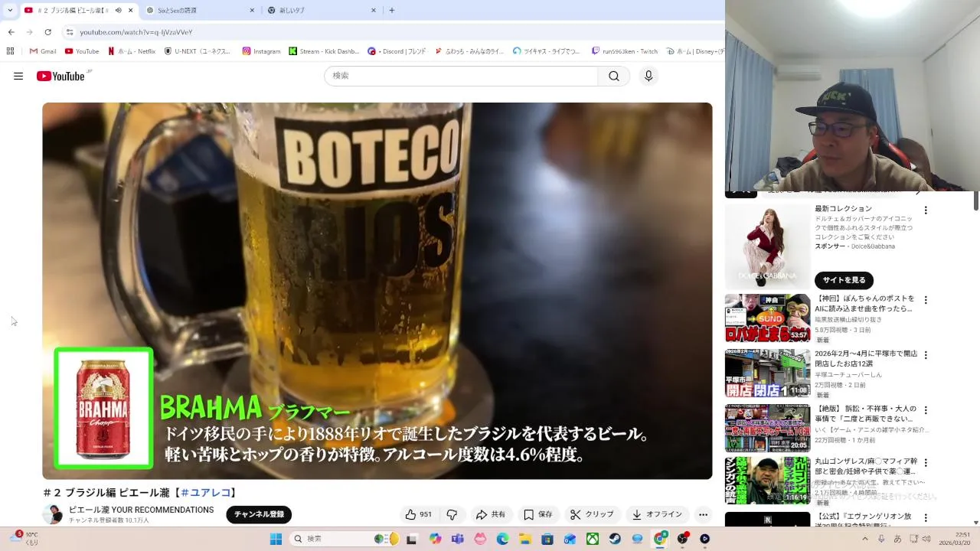Click サイトを見る sponsor button
This screenshot has height=551, width=980.
844,280
